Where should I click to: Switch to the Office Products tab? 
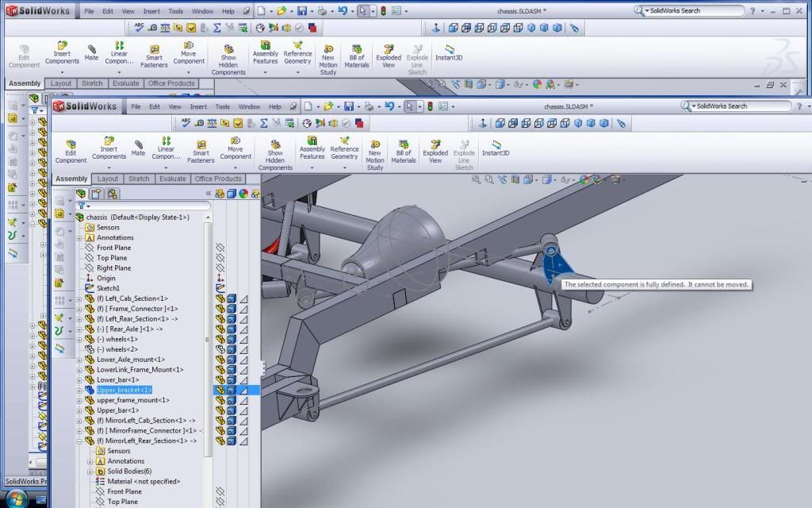[219, 179]
